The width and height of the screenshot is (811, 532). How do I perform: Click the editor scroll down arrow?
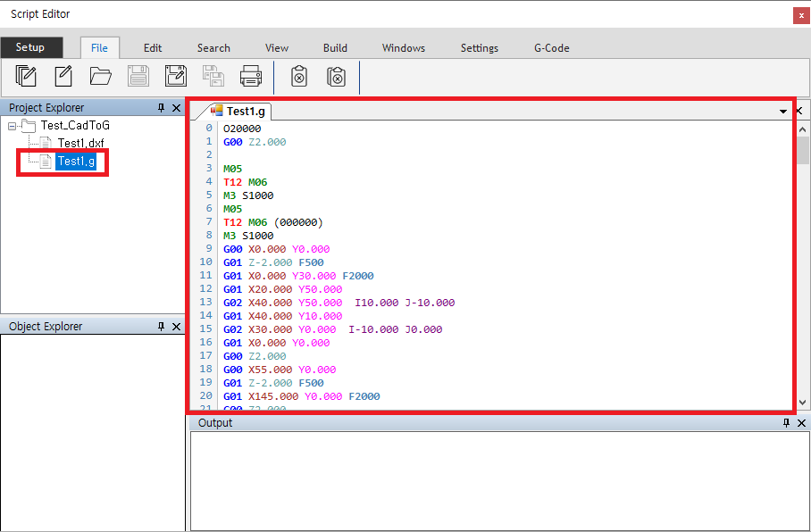click(x=802, y=403)
